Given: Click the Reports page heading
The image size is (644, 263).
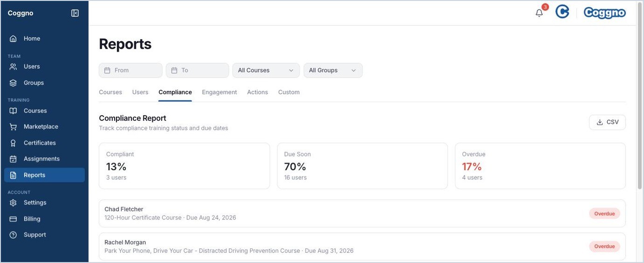Looking at the screenshot, I should [x=125, y=44].
